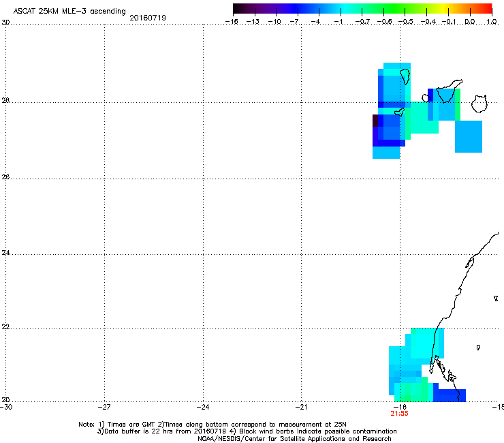Click the isolated light-blue square south of Gran Canaria
The width and height of the screenshot is (504, 443).
tap(469, 136)
